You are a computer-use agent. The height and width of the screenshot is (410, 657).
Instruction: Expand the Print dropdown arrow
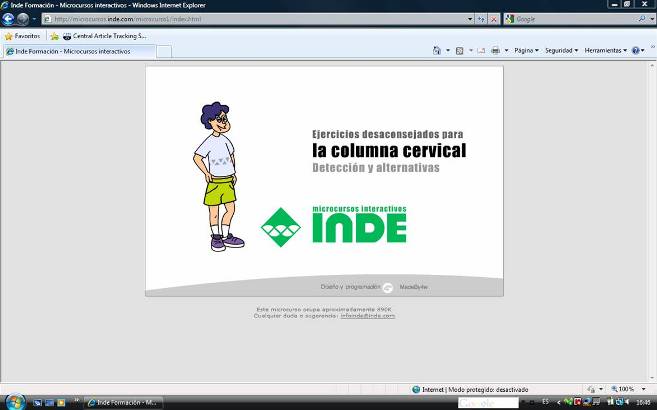click(506, 50)
